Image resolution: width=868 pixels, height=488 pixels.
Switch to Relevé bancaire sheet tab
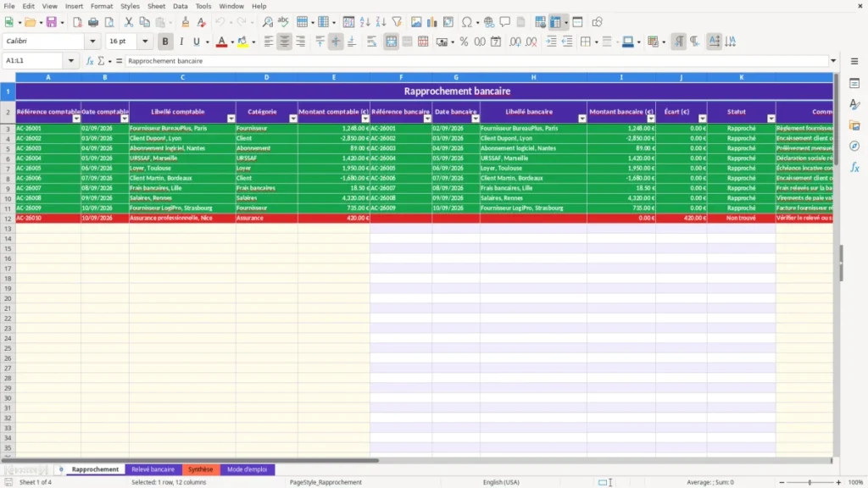tap(153, 469)
